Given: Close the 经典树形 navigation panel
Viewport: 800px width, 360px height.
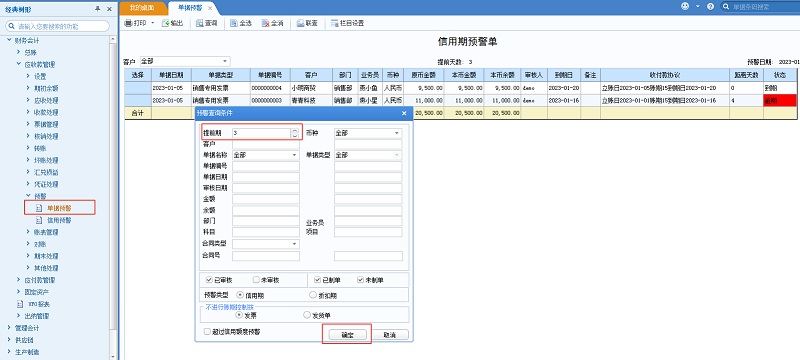Looking at the screenshot, I should click(x=109, y=9).
